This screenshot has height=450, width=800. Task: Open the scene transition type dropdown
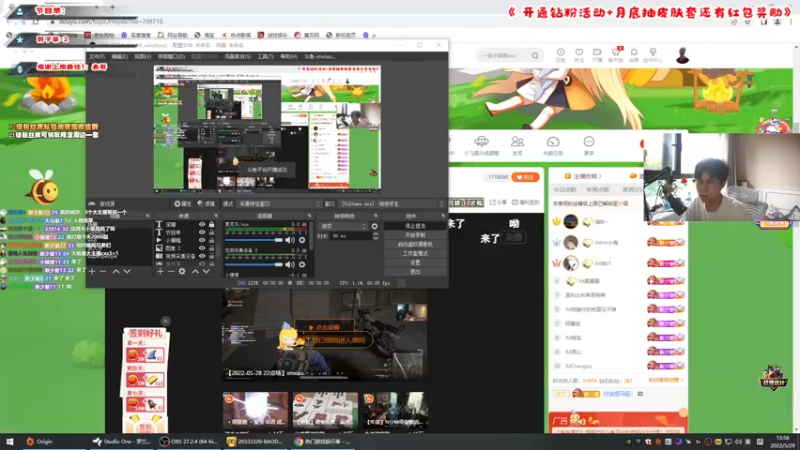click(x=343, y=226)
